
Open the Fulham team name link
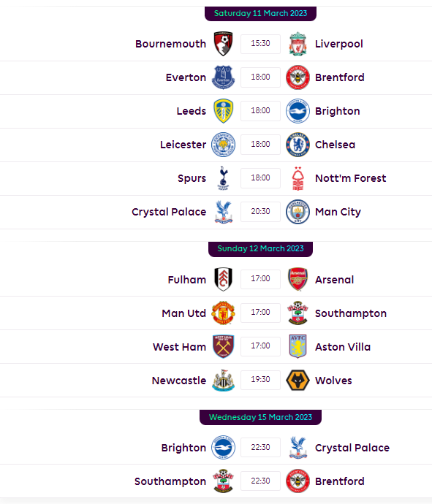coord(187,280)
